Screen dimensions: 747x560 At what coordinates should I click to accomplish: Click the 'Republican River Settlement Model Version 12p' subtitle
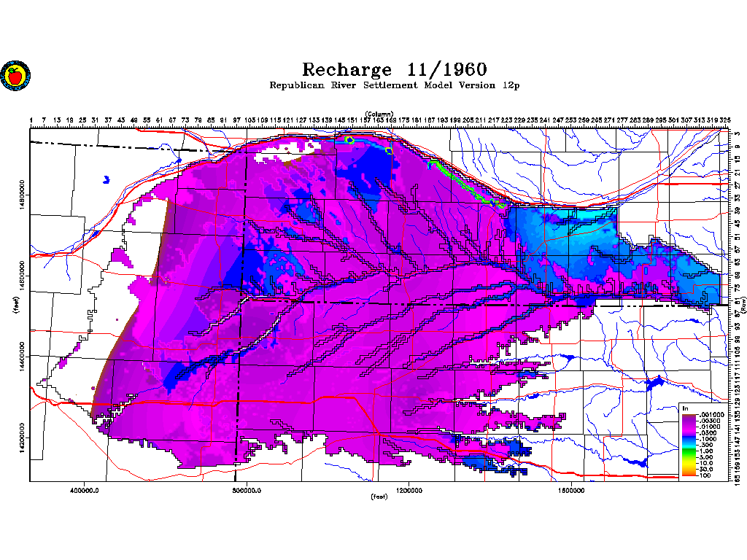click(x=395, y=85)
